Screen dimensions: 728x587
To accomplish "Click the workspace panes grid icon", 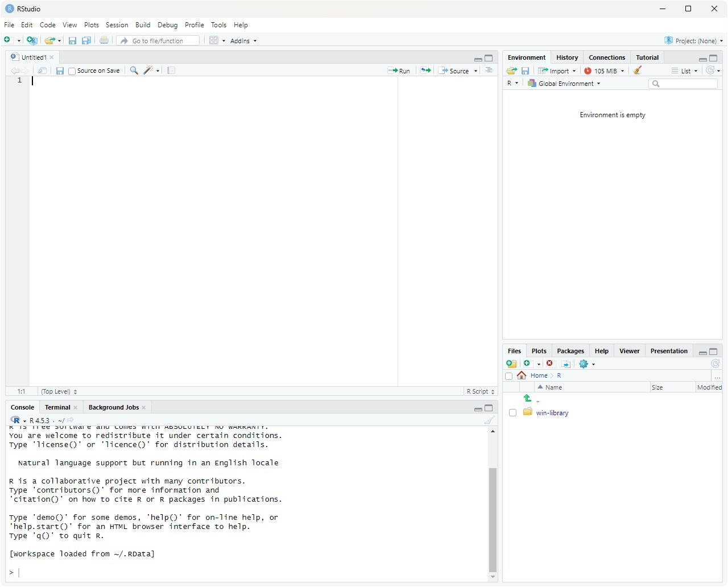I will click(x=214, y=40).
